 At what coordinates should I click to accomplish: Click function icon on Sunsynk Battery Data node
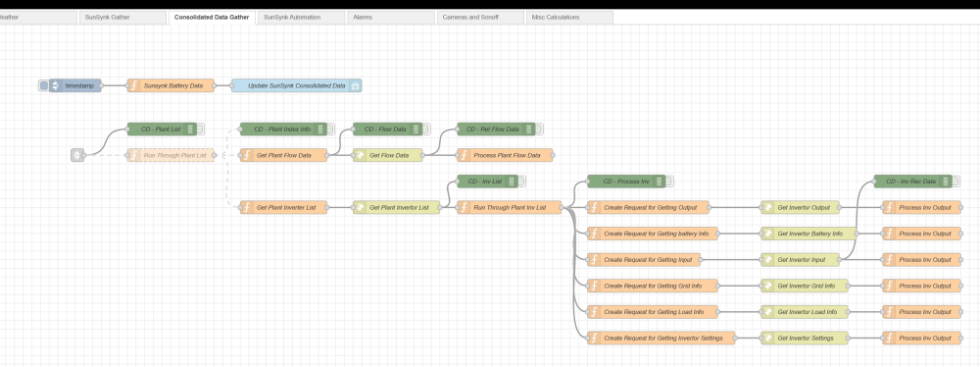(133, 85)
